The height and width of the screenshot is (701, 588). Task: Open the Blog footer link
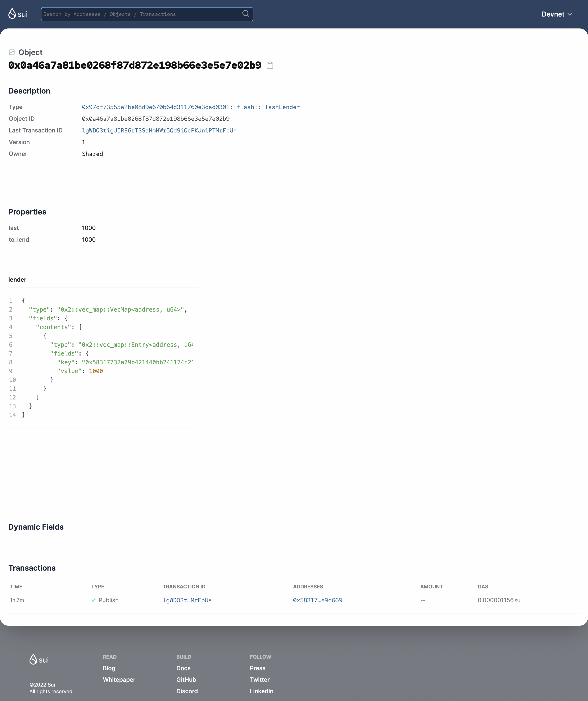(x=109, y=668)
